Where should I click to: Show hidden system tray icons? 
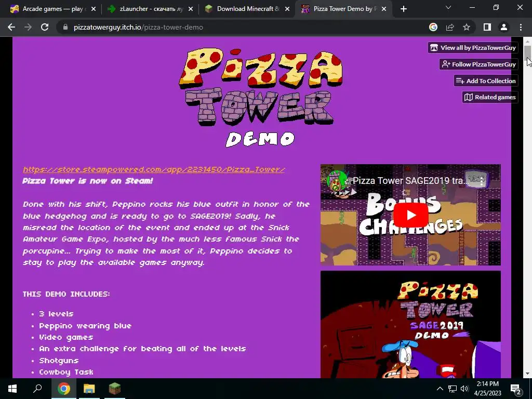tap(440, 389)
